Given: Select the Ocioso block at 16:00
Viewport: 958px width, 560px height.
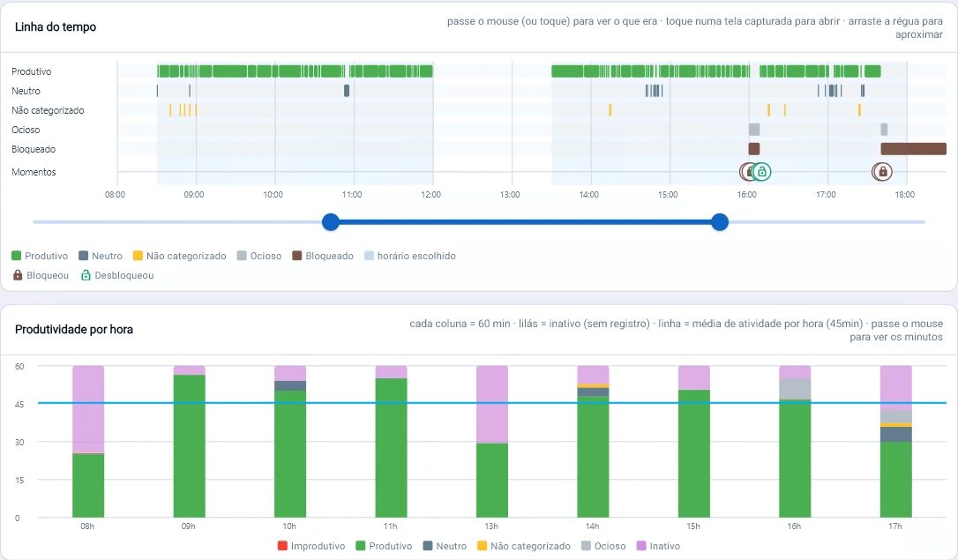Looking at the screenshot, I should (x=754, y=130).
